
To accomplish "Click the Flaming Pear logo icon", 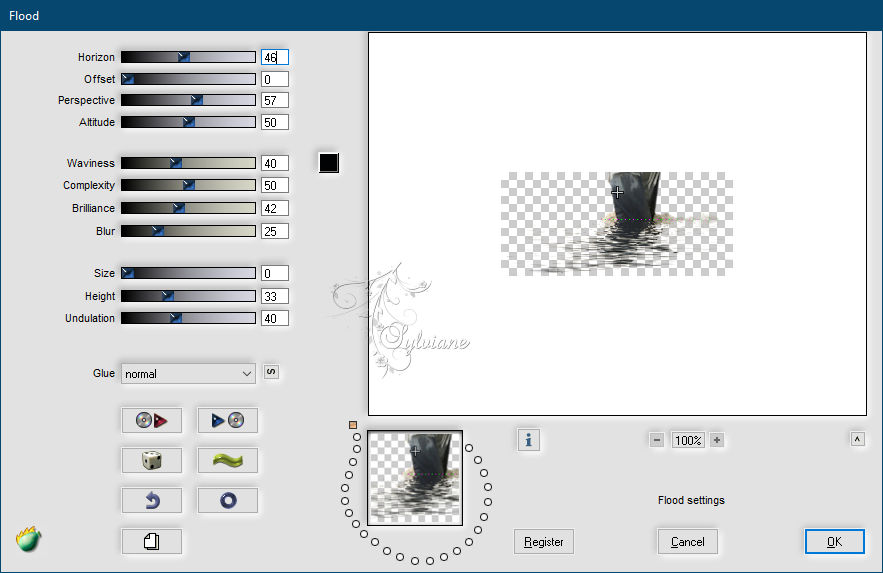I will point(28,539).
